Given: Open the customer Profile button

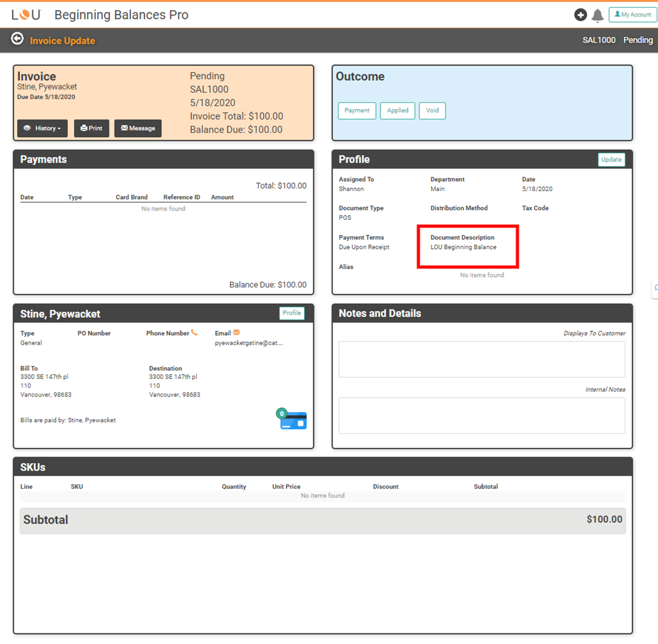Looking at the screenshot, I should click(291, 313).
